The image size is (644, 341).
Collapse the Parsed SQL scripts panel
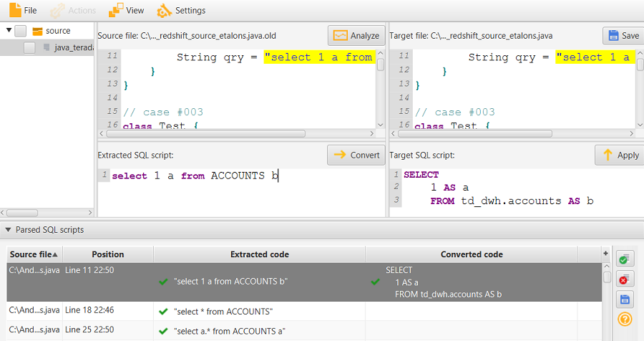tap(8, 230)
